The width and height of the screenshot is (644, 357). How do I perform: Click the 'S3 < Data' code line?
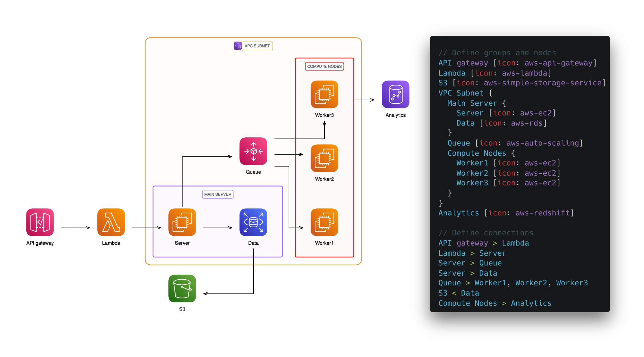[x=458, y=293]
